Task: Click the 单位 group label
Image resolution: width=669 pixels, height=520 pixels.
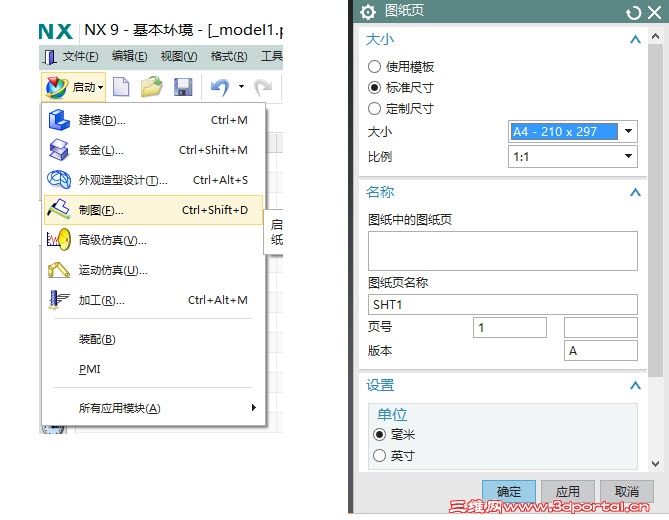Action: coord(392,415)
